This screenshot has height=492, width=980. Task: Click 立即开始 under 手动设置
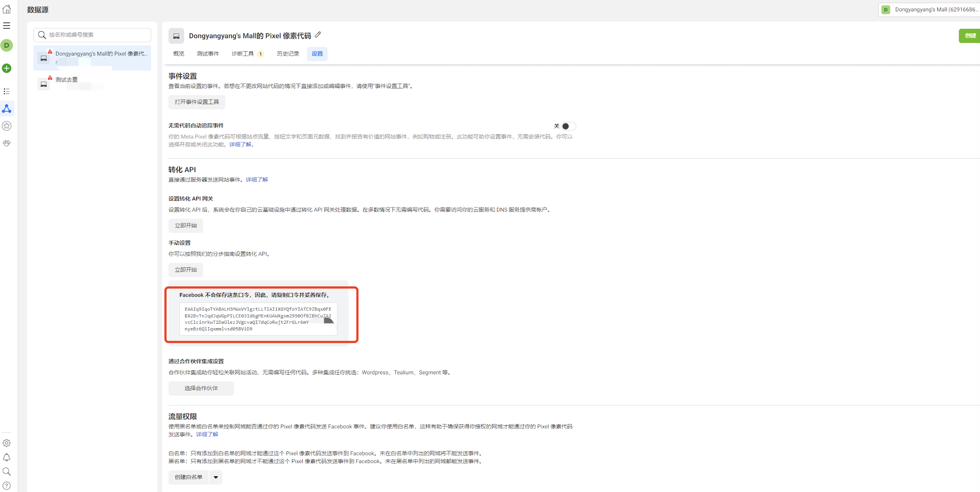point(186,270)
